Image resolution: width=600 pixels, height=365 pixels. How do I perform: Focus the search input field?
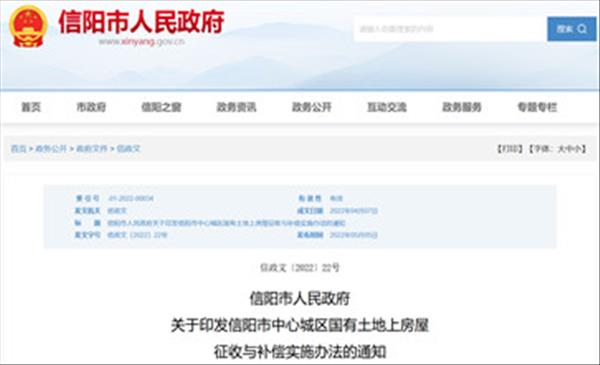(450, 29)
